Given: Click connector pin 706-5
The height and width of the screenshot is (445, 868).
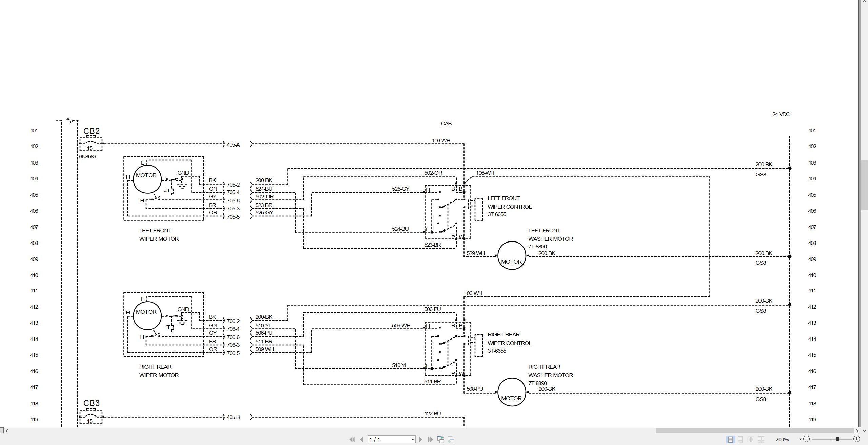Looking at the screenshot, I should tap(233, 353).
